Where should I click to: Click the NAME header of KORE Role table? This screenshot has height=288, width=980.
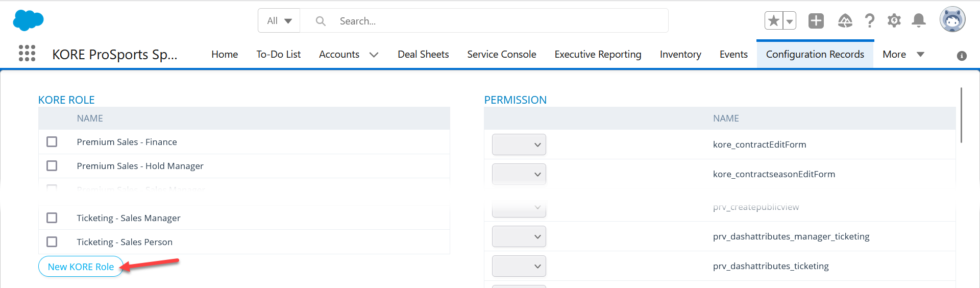(x=90, y=118)
